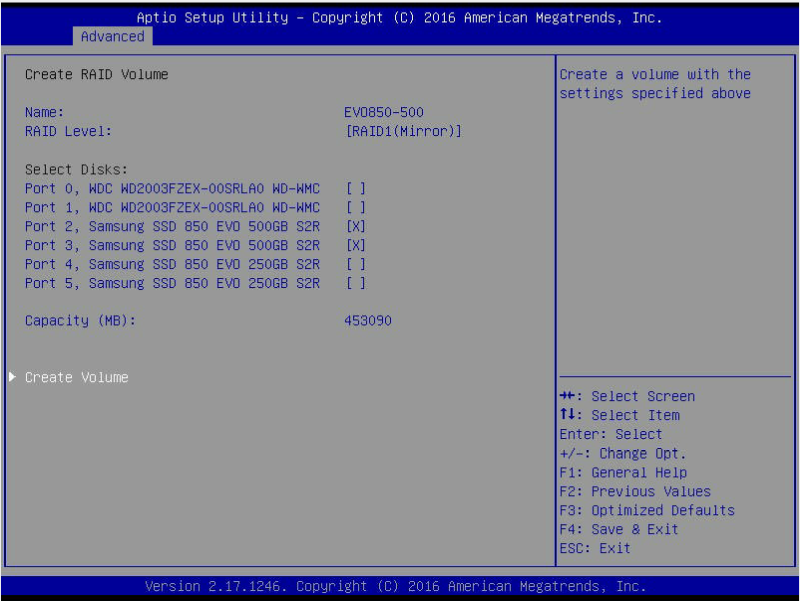Click the F3: Optimized Defaults line
Image resolution: width=800 pixels, height=601 pixels.
[647, 510]
